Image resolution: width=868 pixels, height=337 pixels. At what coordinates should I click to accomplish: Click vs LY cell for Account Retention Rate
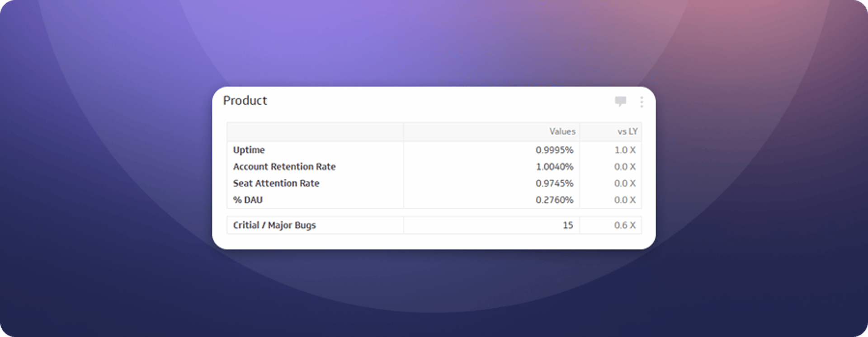pyautogui.click(x=624, y=167)
